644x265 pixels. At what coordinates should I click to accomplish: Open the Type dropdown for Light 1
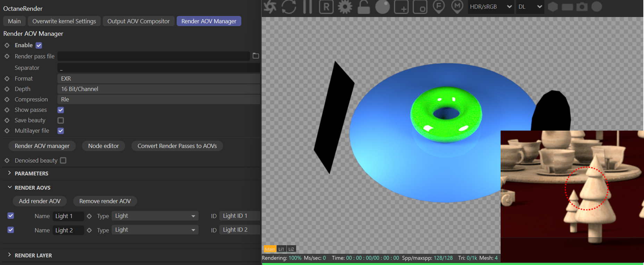[155, 216]
